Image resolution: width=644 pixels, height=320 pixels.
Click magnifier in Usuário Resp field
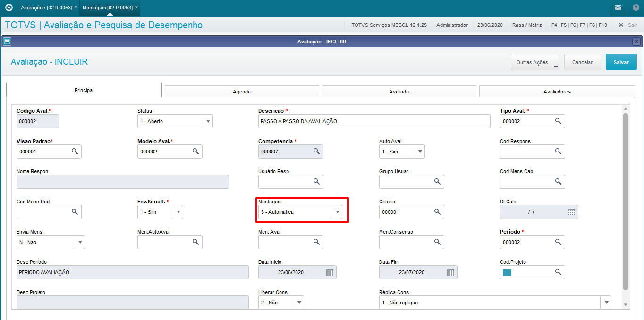coord(316,182)
